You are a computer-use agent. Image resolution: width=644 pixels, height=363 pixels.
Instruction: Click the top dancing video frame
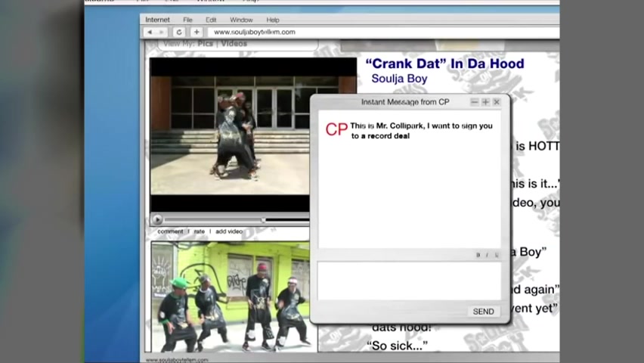(x=230, y=135)
